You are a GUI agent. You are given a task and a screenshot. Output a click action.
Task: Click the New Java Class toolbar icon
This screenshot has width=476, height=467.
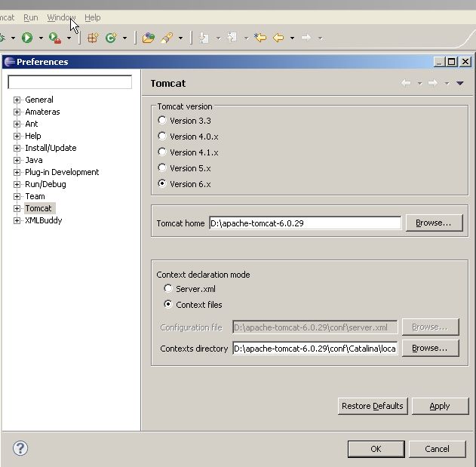(x=111, y=38)
